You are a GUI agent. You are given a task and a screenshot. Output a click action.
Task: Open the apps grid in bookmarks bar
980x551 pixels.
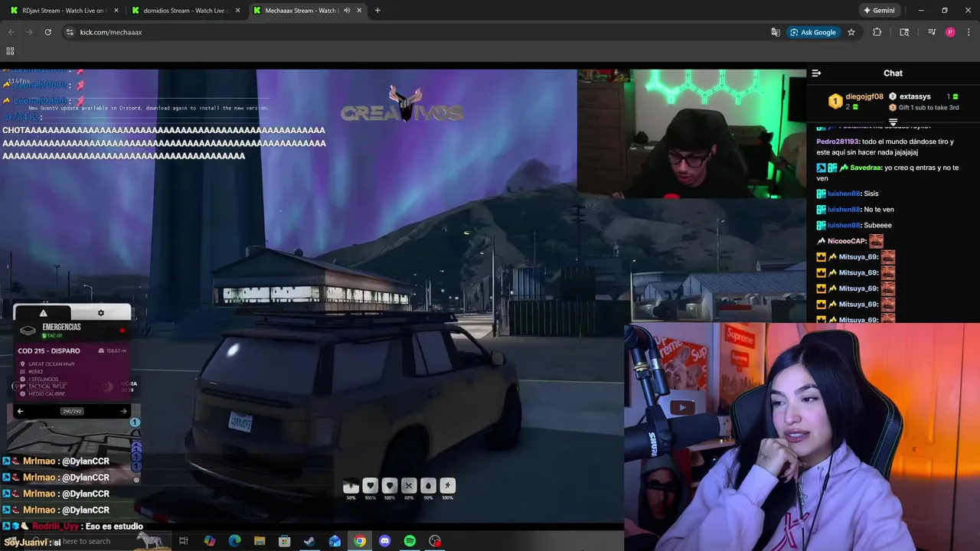point(10,51)
